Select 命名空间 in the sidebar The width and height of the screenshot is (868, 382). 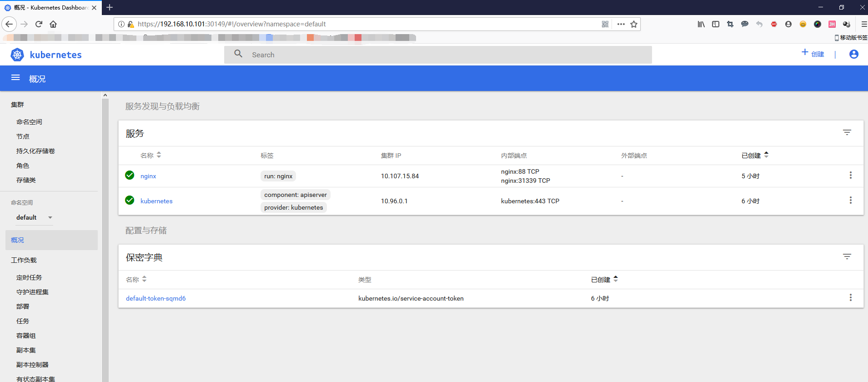pyautogui.click(x=29, y=122)
